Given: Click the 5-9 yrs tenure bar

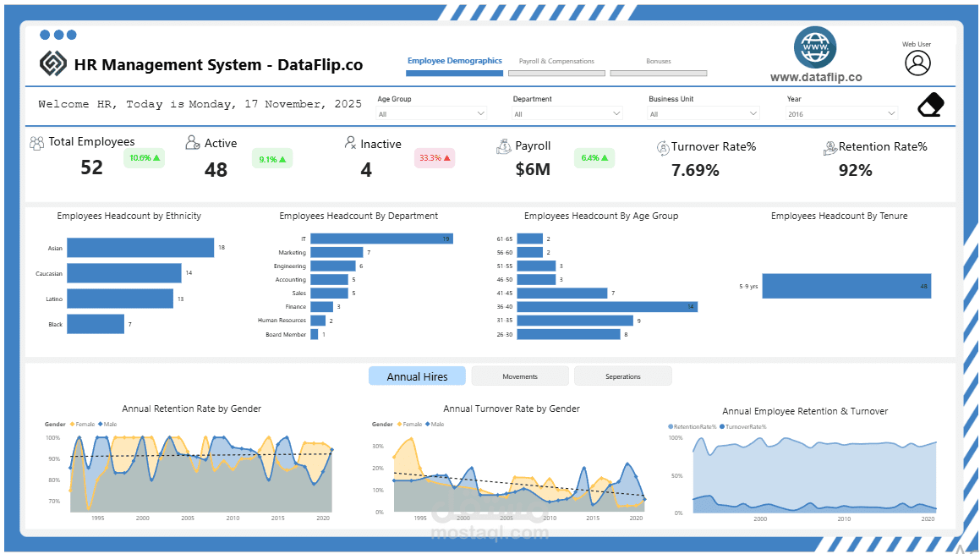Looking at the screenshot, I should click(x=847, y=286).
